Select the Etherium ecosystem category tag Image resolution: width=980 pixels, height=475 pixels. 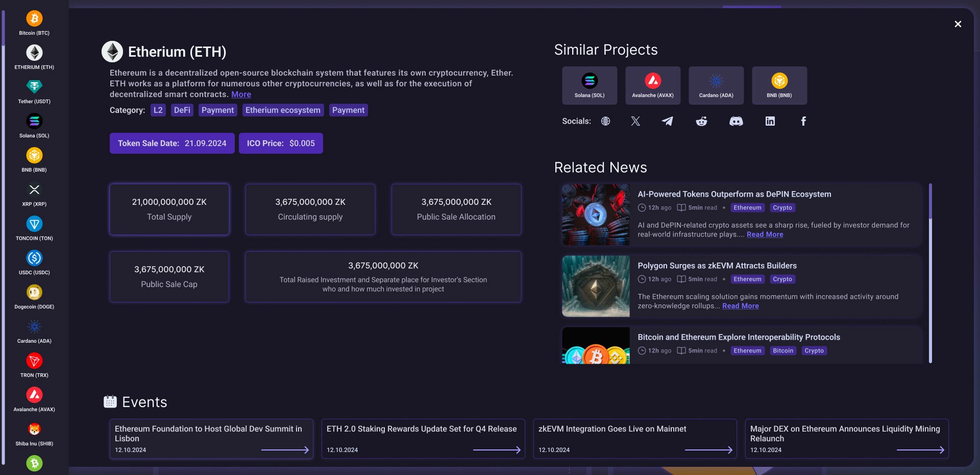(283, 110)
